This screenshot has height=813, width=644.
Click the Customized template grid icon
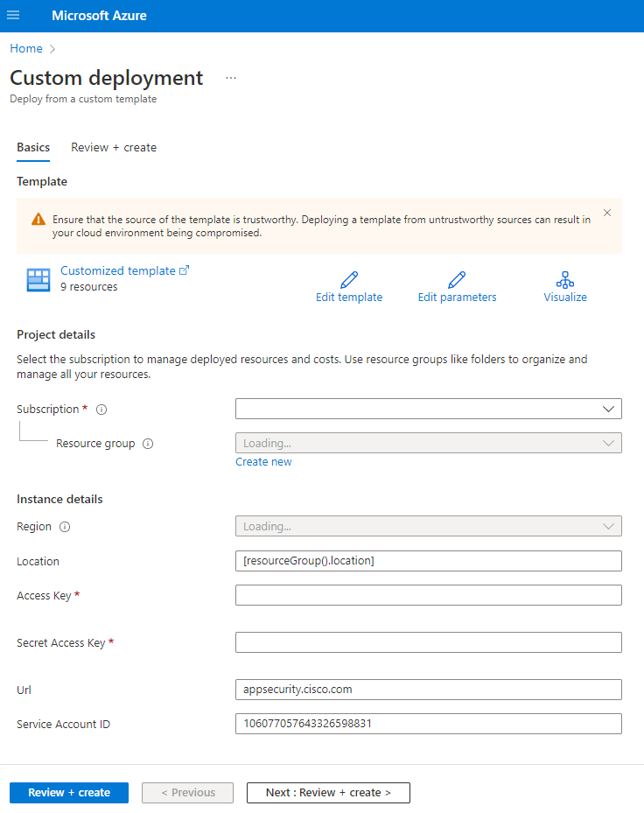38,280
